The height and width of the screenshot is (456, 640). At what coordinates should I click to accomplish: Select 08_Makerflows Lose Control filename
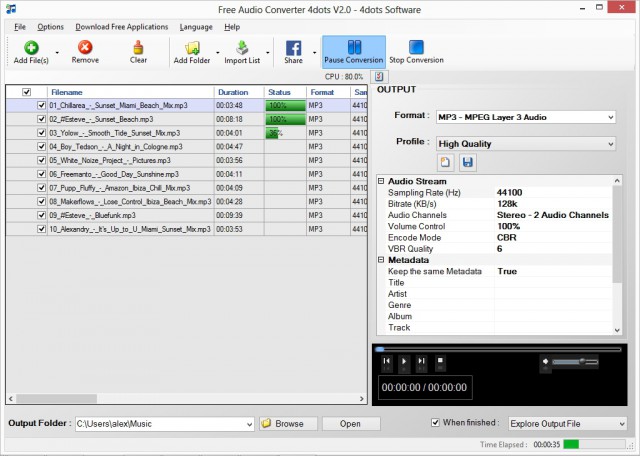(x=130, y=202)
